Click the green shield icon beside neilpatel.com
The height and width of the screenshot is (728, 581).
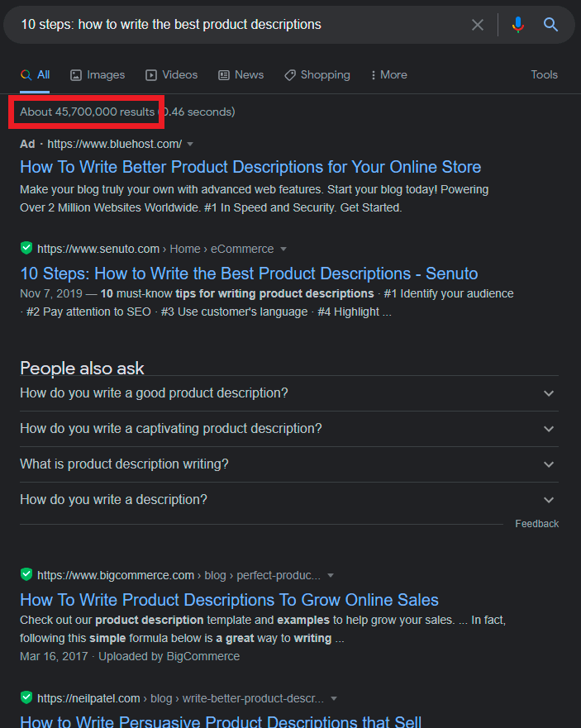(x=26, y=697)
